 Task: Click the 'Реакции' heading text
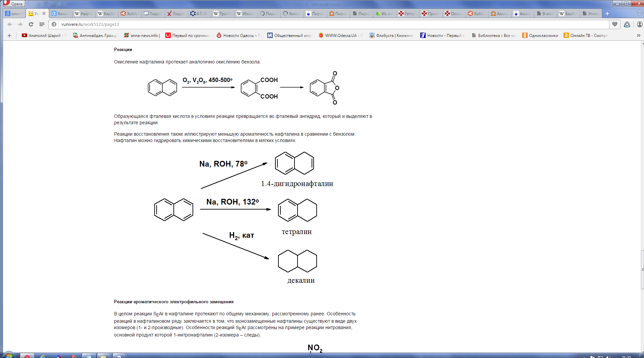[x=123, y=49]
